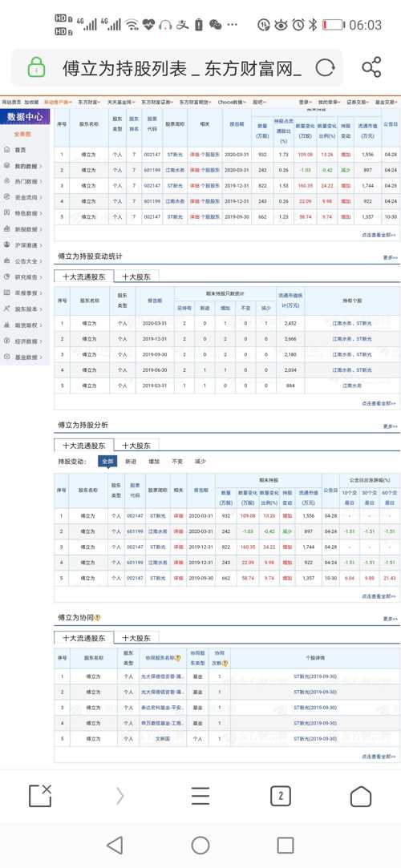Close the current tab with the X-square icon
Screen dimensions: 401x868
tap(40, 796)
